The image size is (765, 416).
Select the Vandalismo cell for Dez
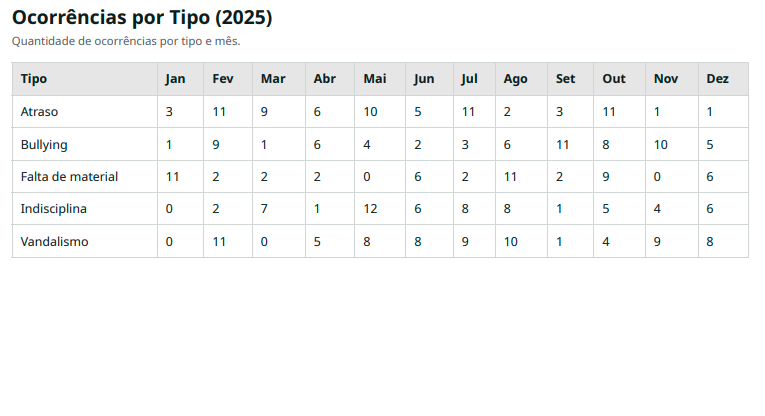[x=710, y=242]
